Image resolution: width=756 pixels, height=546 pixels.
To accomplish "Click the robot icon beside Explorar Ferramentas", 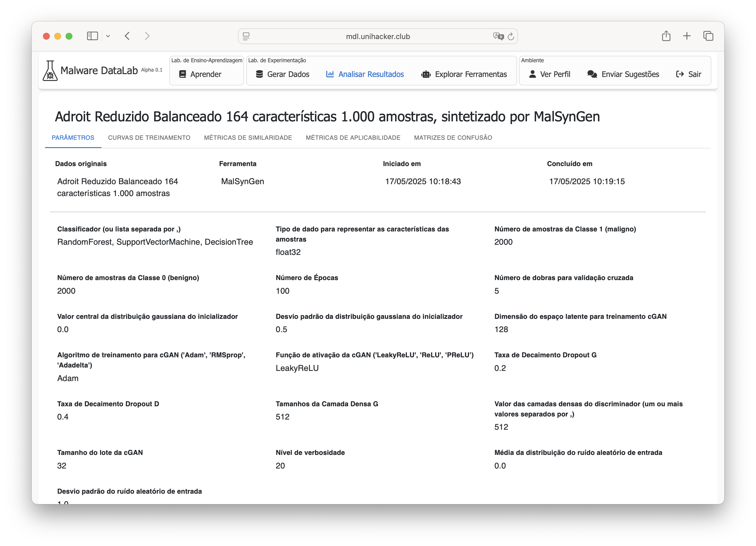I will pos(426,74).
